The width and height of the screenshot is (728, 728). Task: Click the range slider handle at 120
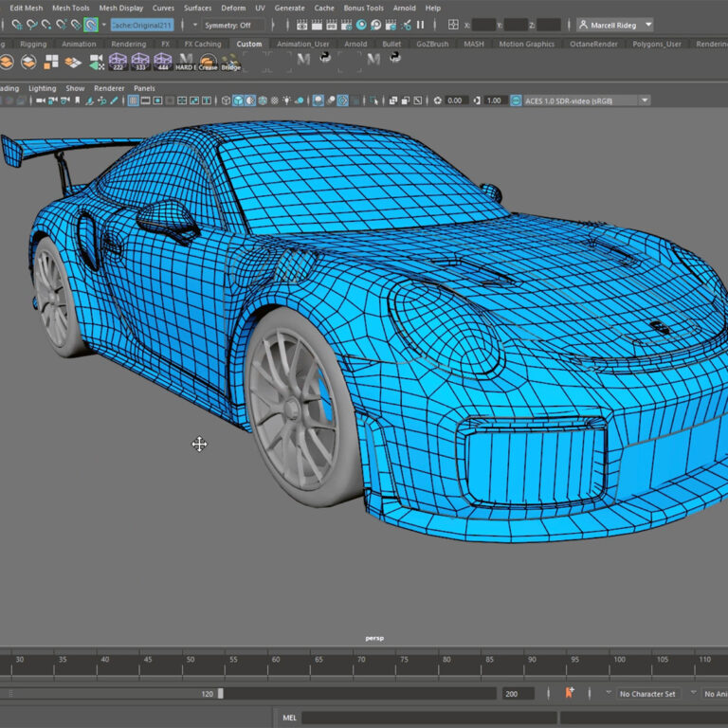[x=220, y=693]
